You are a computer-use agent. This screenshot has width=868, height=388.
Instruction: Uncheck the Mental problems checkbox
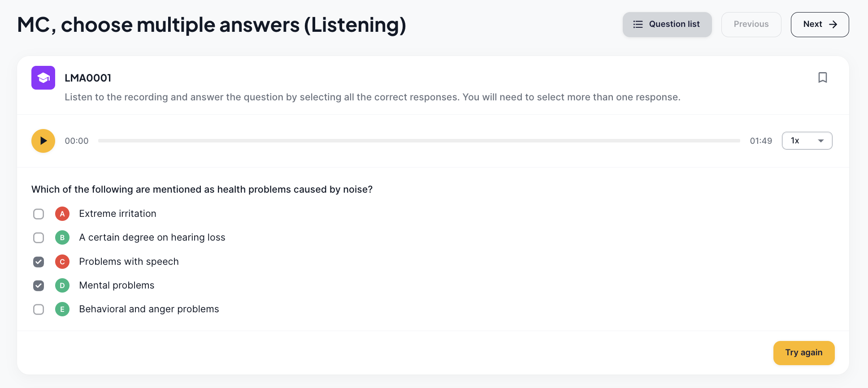(39, 285)
